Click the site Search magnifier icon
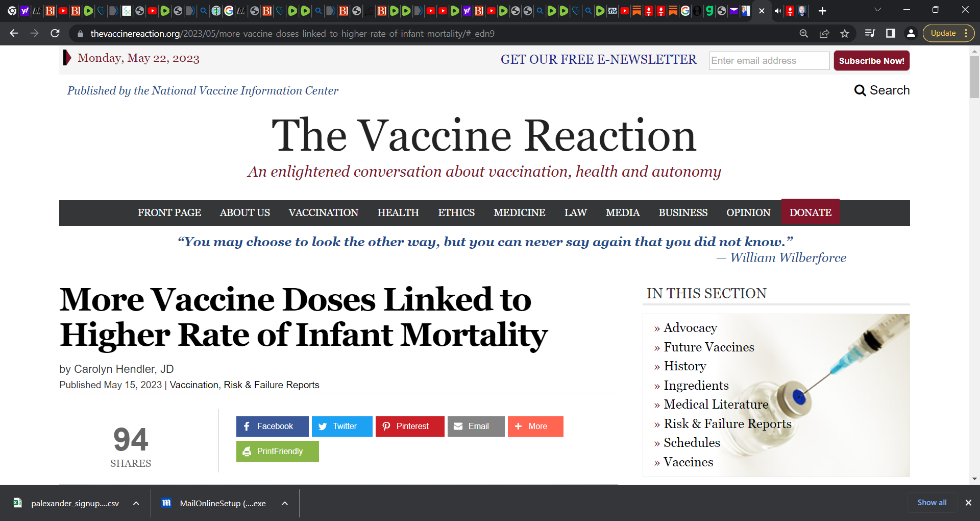The height and width of the screenshot is (521, 980). 860,90
